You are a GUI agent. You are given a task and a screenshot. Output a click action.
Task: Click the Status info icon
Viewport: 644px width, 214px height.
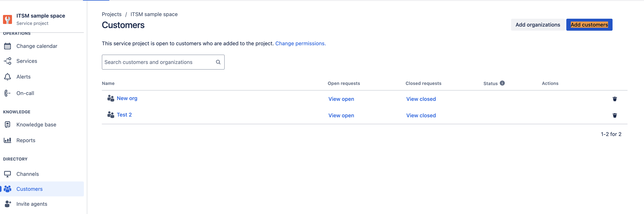502,83
